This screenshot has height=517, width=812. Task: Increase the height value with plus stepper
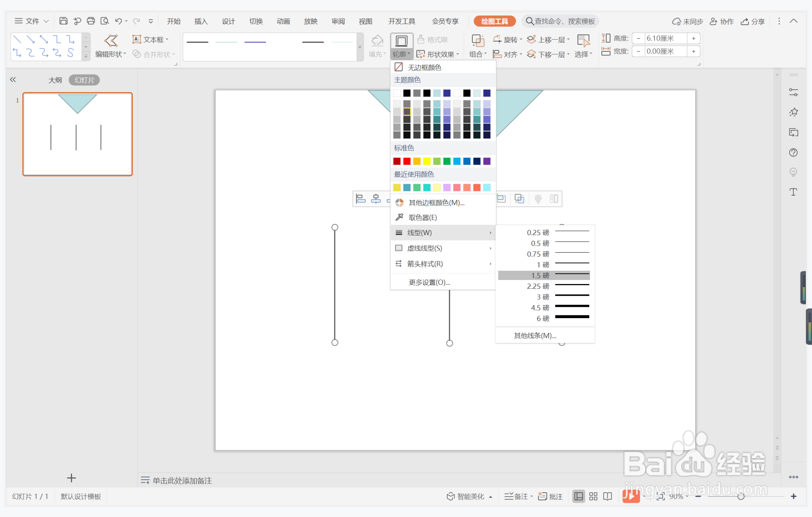pos(693,38)
